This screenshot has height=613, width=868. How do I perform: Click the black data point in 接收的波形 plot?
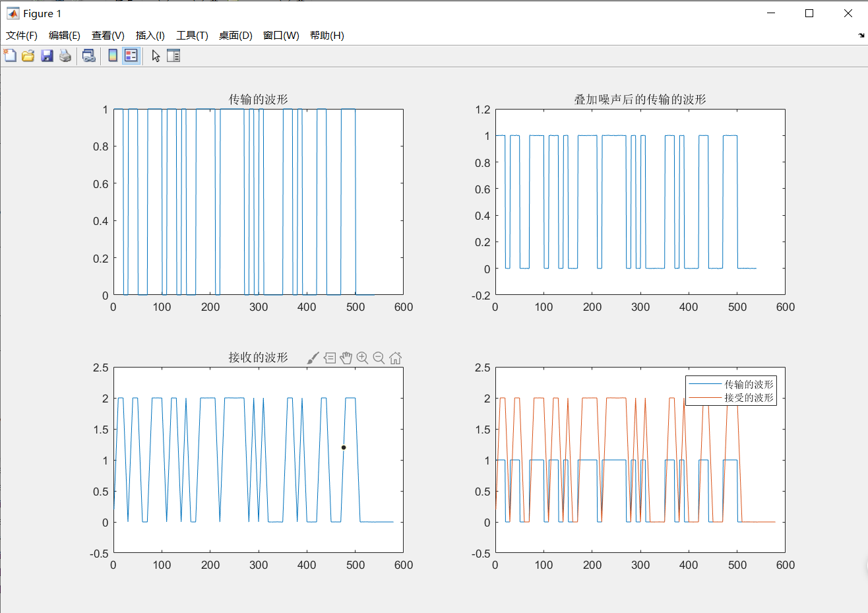pyautogui.click(x=344, y=447)
